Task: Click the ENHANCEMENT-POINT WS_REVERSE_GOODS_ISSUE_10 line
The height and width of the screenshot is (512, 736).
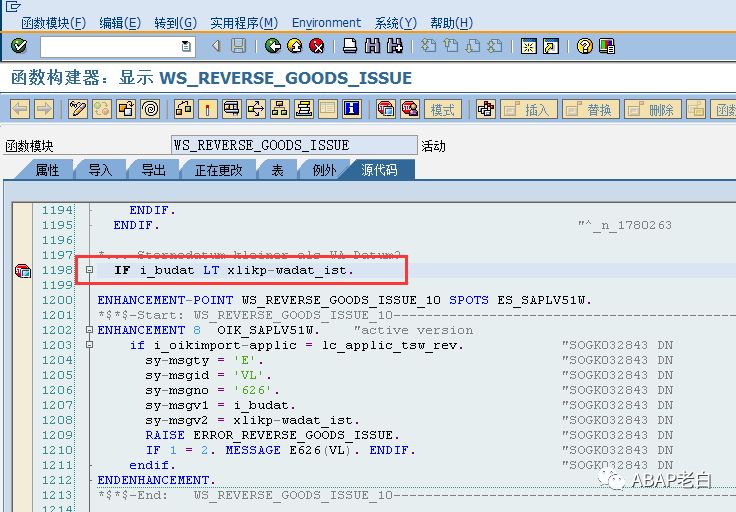Action: click(x=345, y=300)
